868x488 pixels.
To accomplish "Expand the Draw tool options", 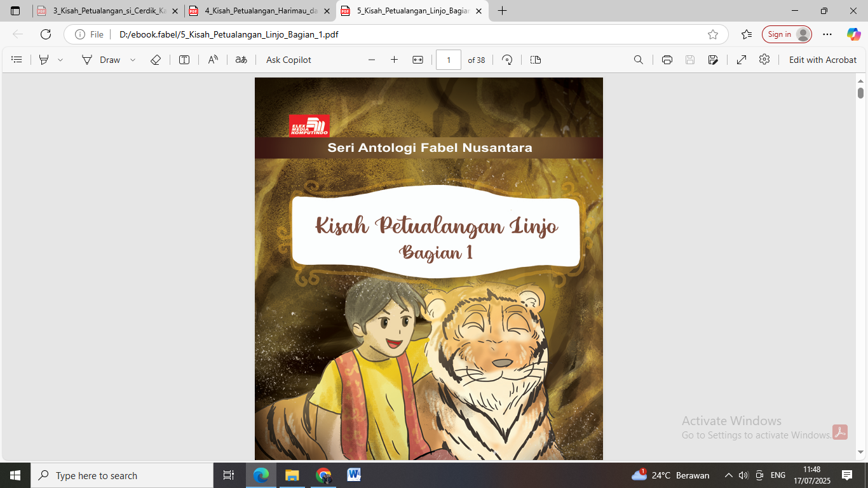I will pos(132,59).
